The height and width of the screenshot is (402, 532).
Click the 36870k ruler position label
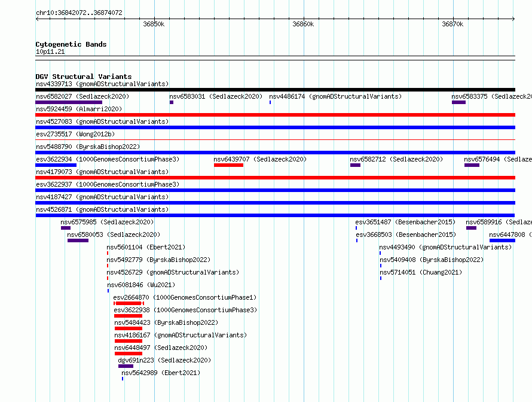pos(452,24)
